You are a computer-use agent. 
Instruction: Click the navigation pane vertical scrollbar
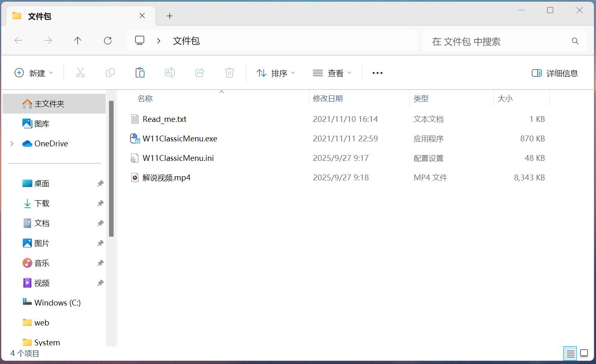(111, 168)
